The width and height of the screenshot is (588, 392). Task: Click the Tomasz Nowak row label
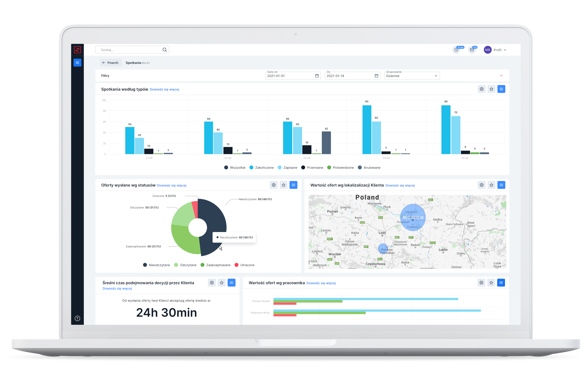[x=261, y=301]
